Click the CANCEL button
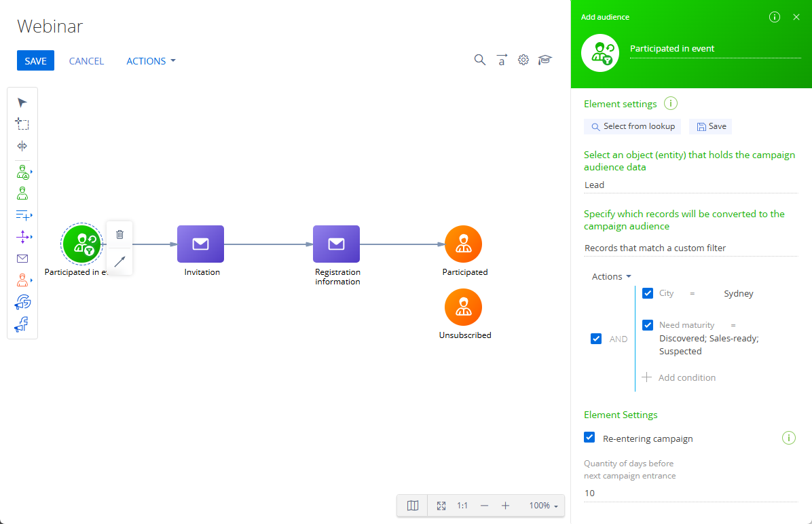 coord(86,61)
